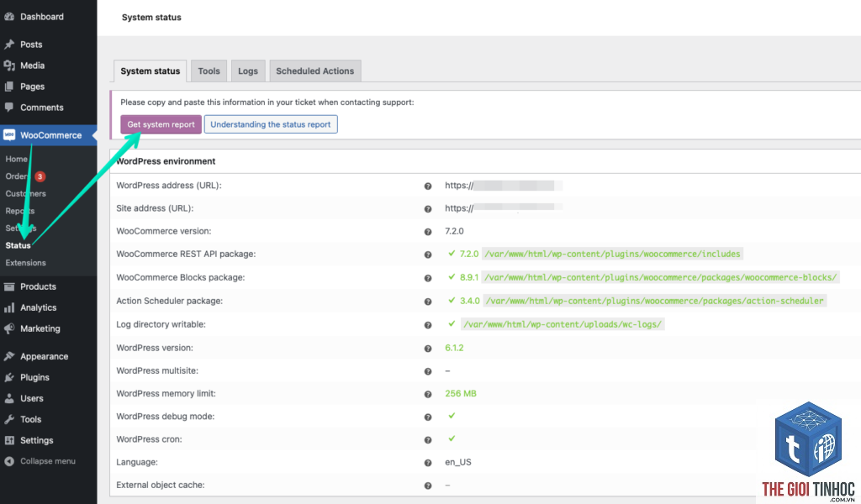
Task: Click help icon for WooCommerce REST API package
Action: coord(428,255)
